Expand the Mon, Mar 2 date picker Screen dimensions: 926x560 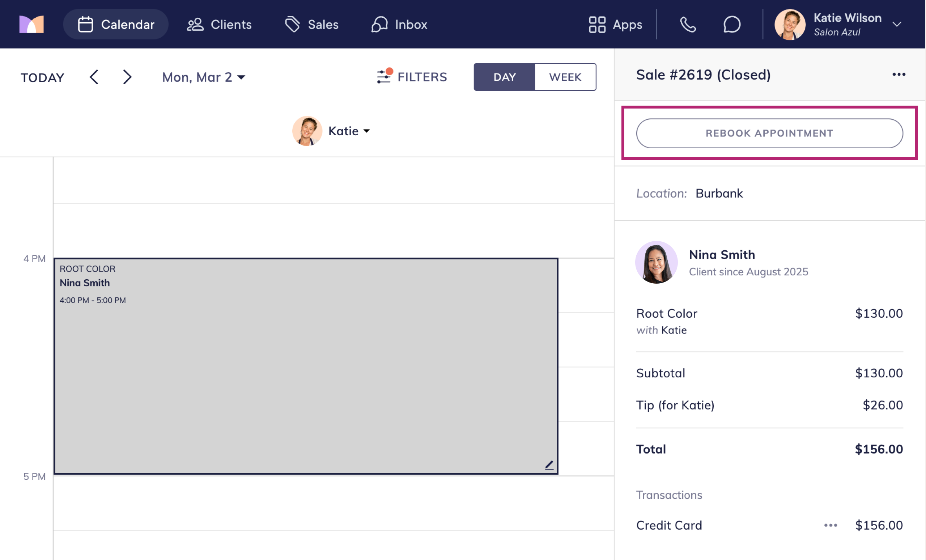coord(203,77)
